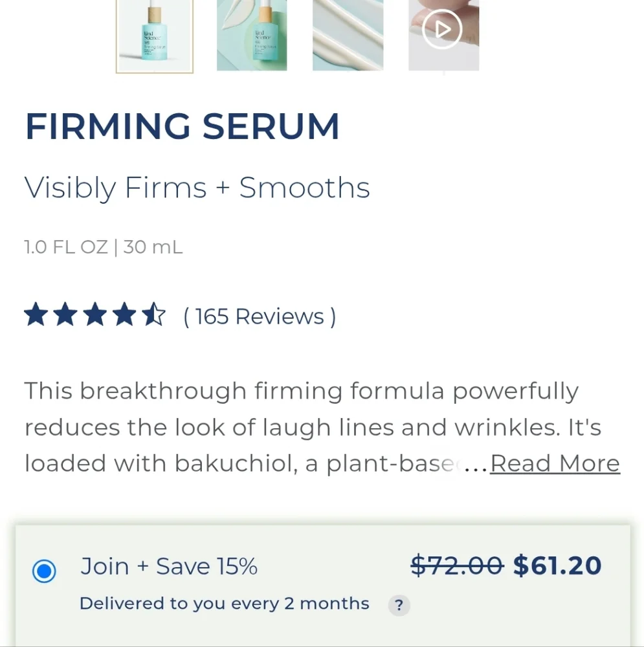
Task: Click the FIRMING SERUM product title
Action: (182, 127)
